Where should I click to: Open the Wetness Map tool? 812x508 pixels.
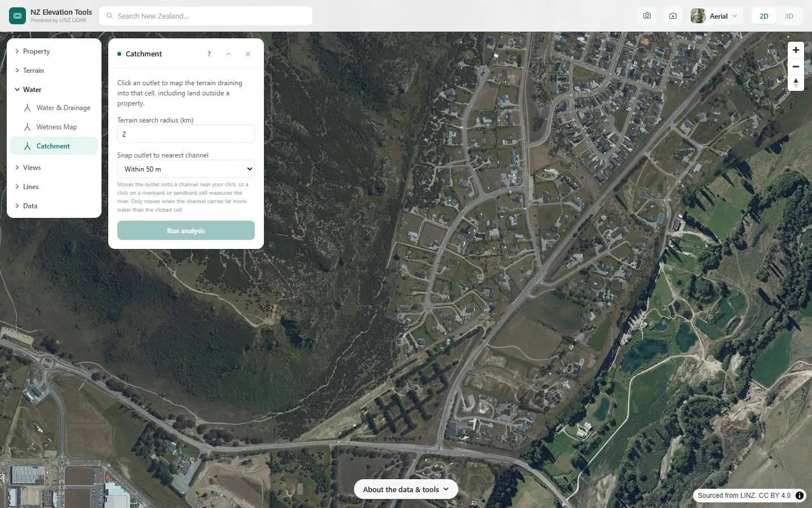(x=54, y=127)
